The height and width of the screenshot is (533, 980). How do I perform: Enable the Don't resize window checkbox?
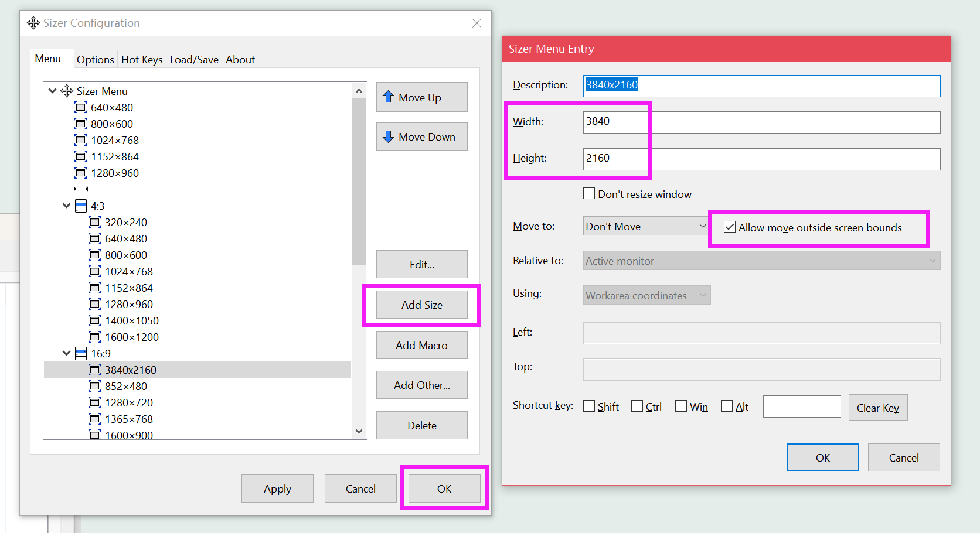pos(589,194)
